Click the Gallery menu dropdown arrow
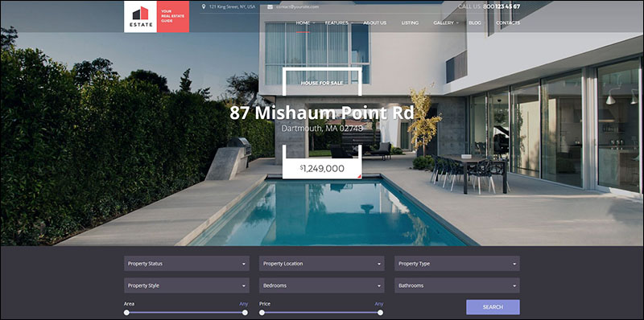644x320 pixels. coord(457,23)
